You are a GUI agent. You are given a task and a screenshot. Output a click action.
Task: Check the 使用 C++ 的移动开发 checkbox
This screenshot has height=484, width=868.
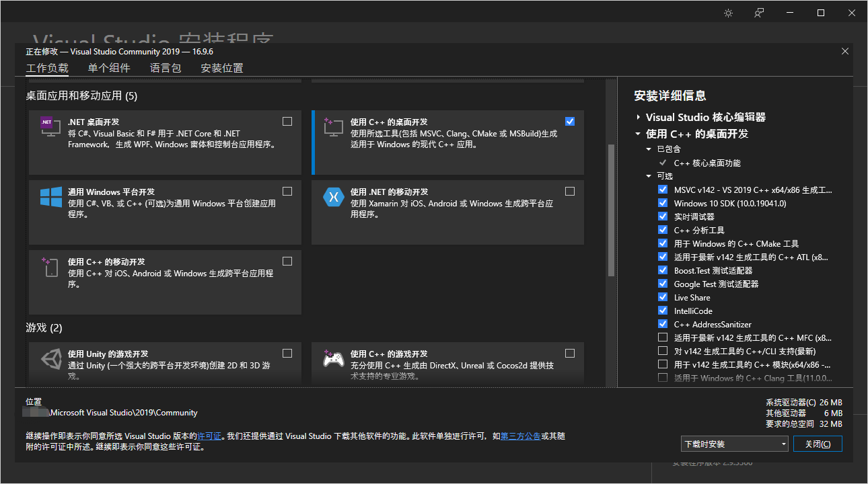pos(287,261)
